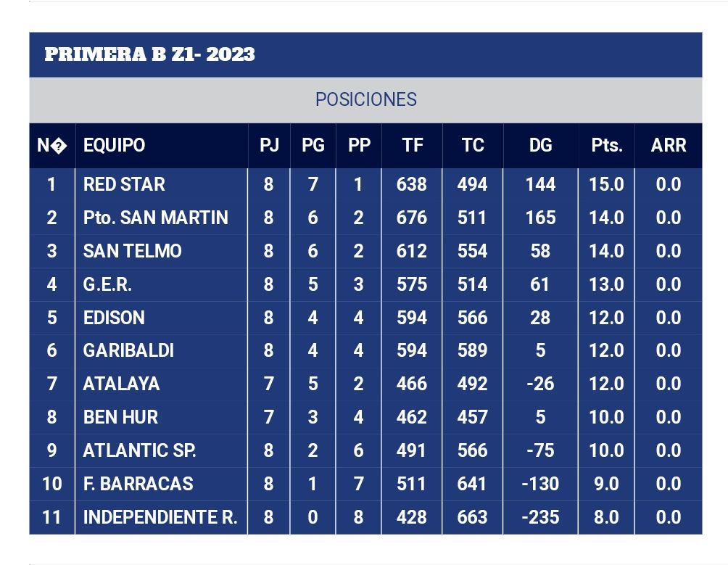Click the Pts. column header
The height and width of the screenshot is (565, 728).
606,145
